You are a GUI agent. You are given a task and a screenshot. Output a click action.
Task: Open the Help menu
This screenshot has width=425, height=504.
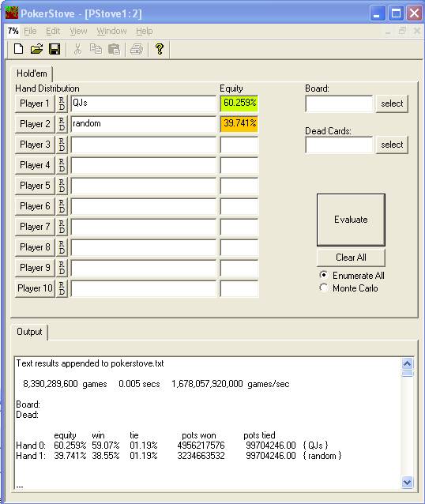point(144,31)
